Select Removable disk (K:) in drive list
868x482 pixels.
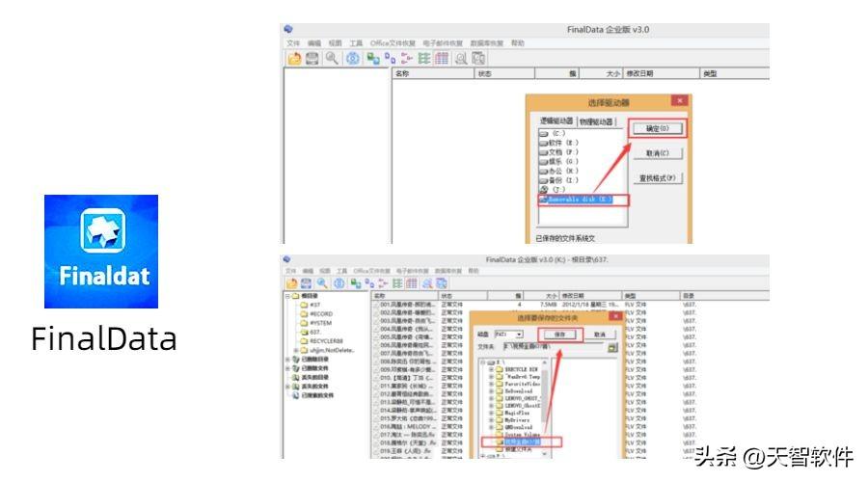(x=576, y=200)
